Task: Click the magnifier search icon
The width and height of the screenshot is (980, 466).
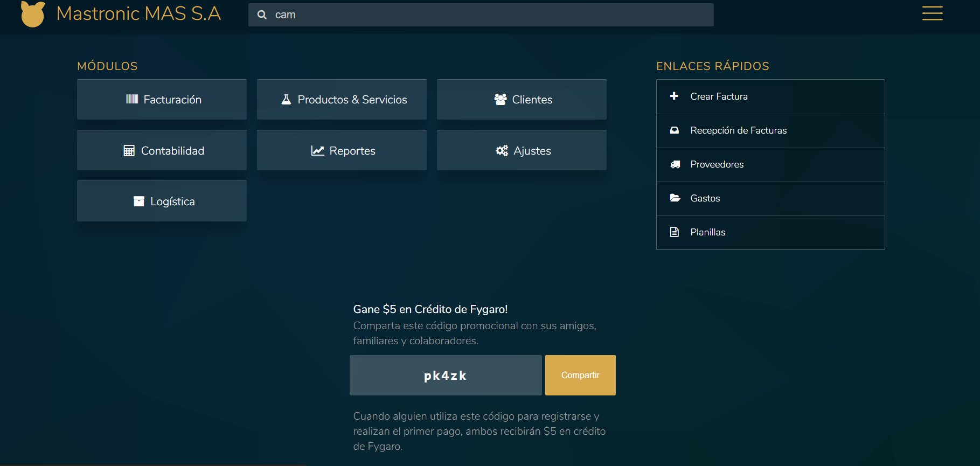Action: [x=262, y=15]
